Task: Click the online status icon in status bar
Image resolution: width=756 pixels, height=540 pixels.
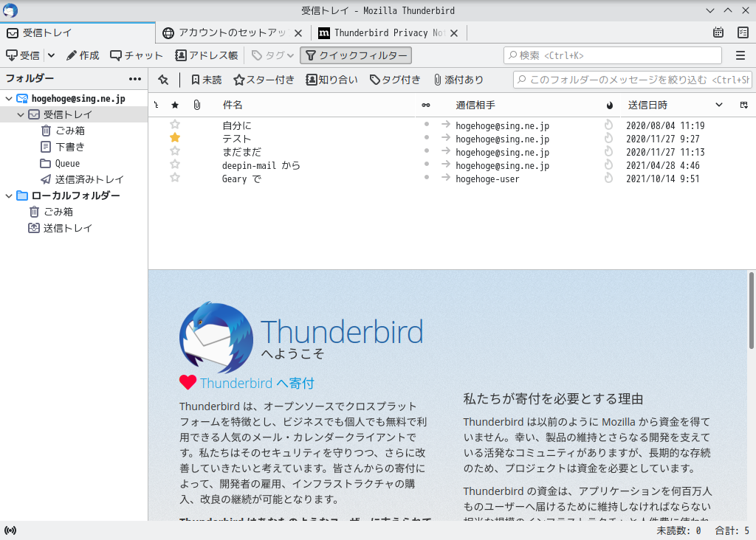Action: pos(10,530)
